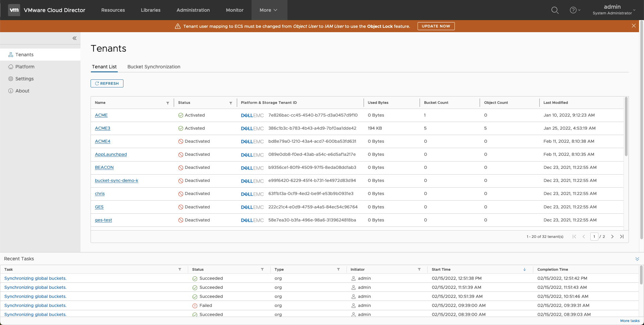
Task: Filter recent tasks by Initiator
Action: (x=419, y=269)
